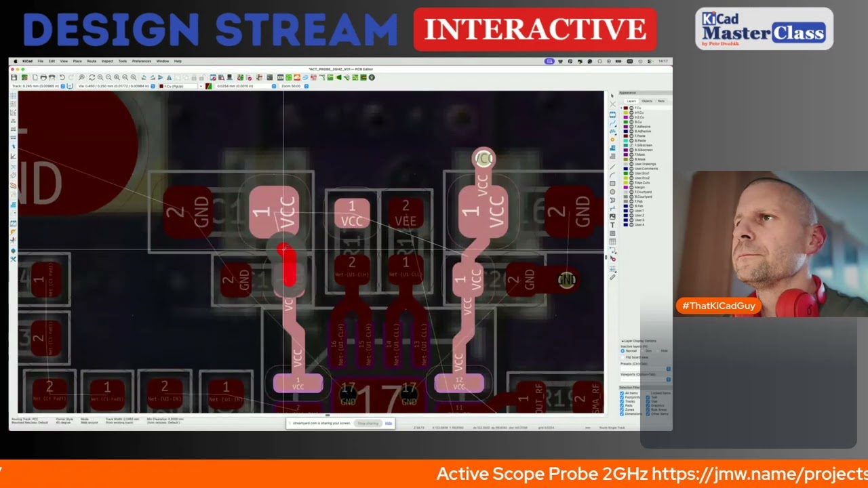Open the Inspect menu
Screen dimensions: 868x488
tap(107, 61)
